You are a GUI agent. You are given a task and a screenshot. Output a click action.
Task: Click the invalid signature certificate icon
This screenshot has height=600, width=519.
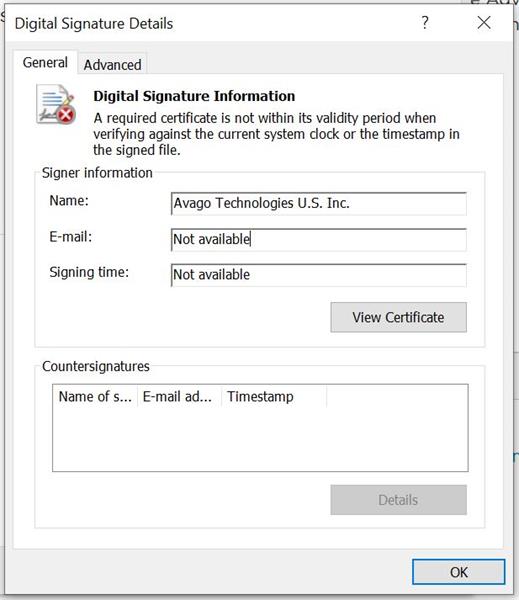click(56, 104)
